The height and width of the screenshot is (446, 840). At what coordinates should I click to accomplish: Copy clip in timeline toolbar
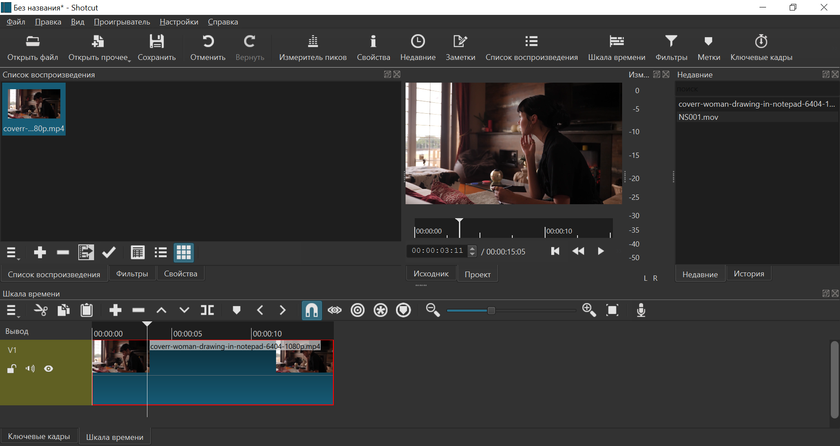tap(63, 310)
